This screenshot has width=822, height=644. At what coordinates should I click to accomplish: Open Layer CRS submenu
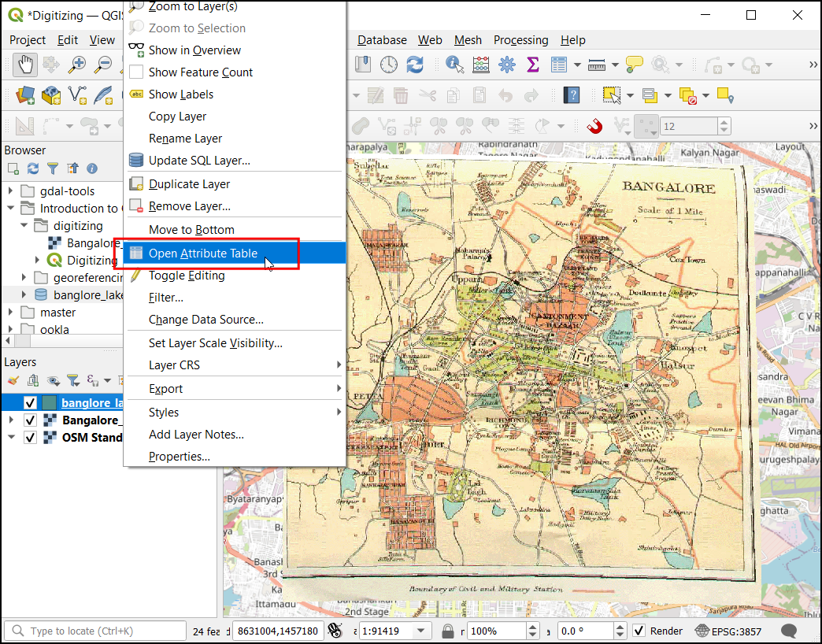235,365
